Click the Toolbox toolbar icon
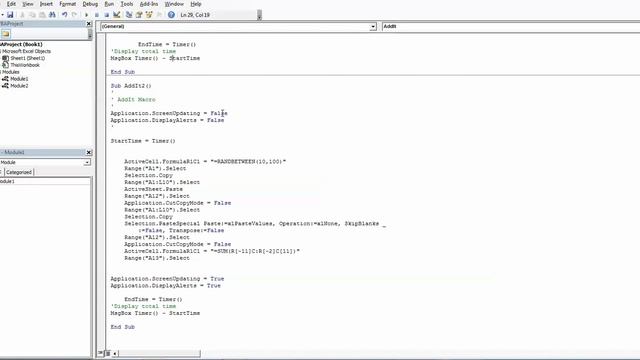 point(159,15)
